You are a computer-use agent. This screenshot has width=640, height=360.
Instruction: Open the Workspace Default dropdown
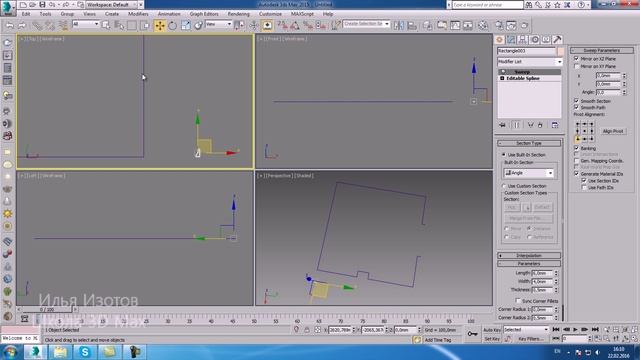coord(112,4)
